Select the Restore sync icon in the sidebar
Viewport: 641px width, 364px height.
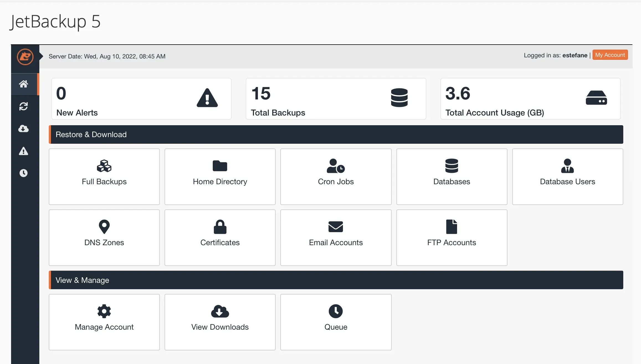coord(24,107)
